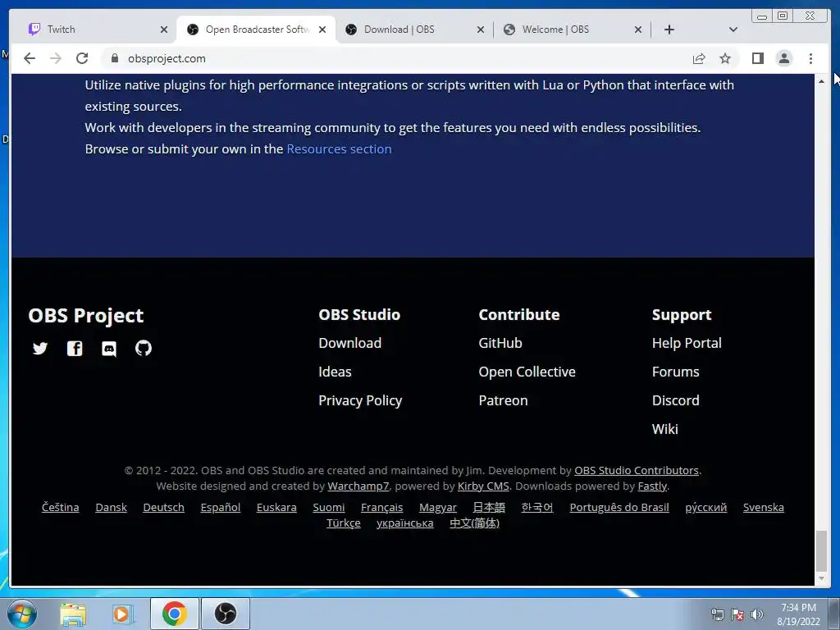This screenshot has height=630, width=840.
Task: Open the Privacy Policy link
Action: [x=360, y=400]
